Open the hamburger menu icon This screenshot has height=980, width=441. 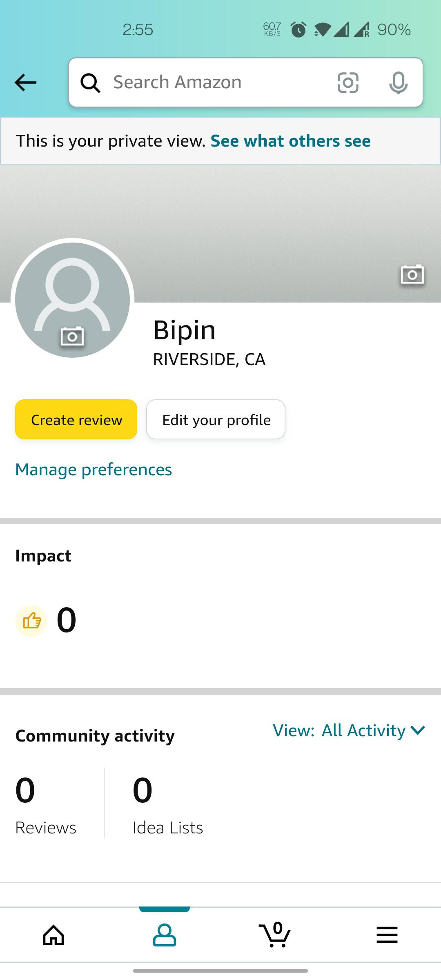tap(387, 935)
